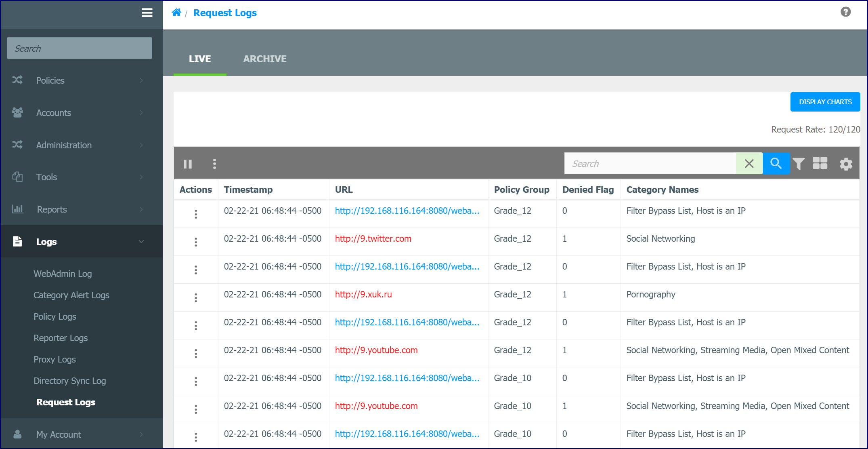
Task: Collapse the Logs menu chevron
Action: pyautogui.click(x=141, y=241)
